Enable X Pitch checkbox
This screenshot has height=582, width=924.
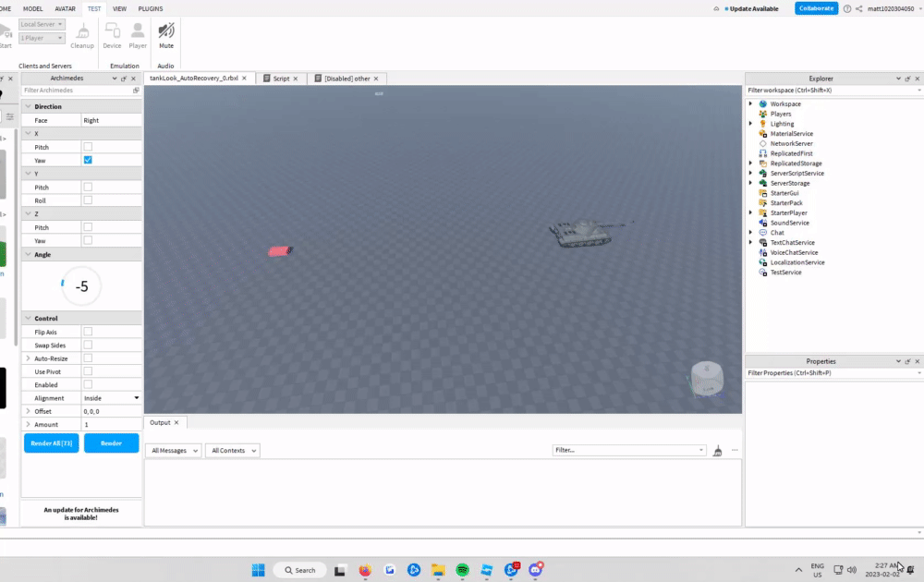(88, 147)
